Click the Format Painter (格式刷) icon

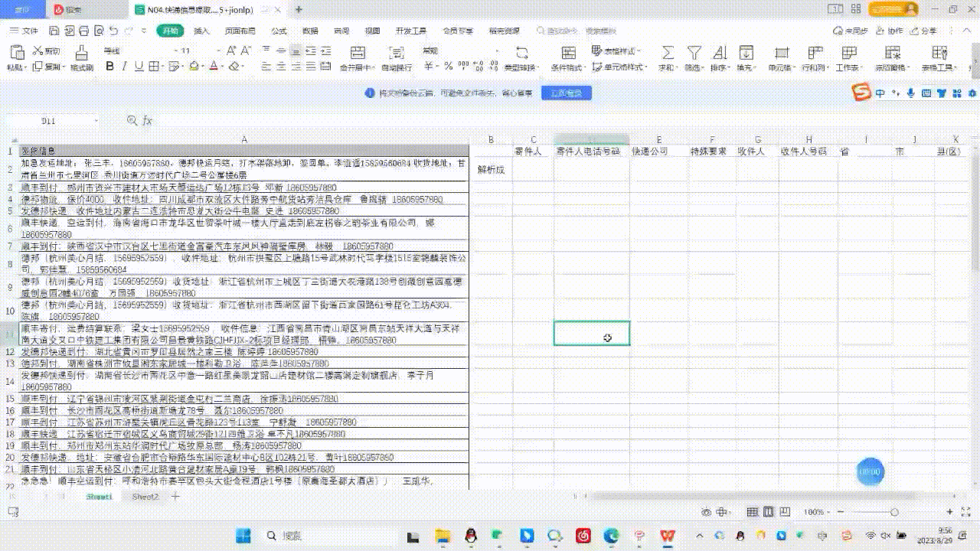coord(81,53)
